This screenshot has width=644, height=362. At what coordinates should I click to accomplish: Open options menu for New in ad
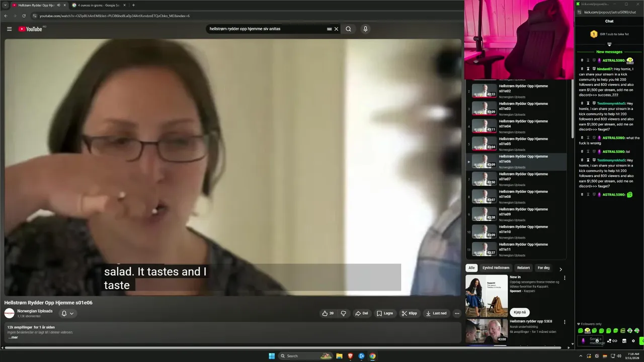(x=565, y=278)
